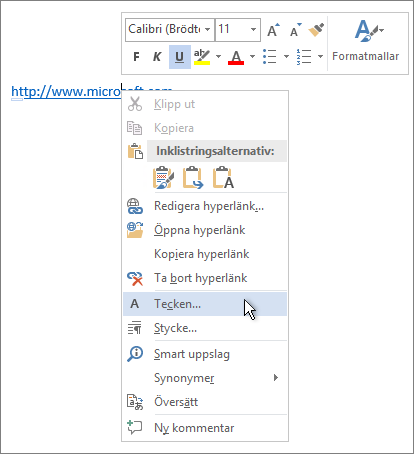Open the highlight color dropdown arrow
The height and width of the screenshot is (454, 414).
218,56
